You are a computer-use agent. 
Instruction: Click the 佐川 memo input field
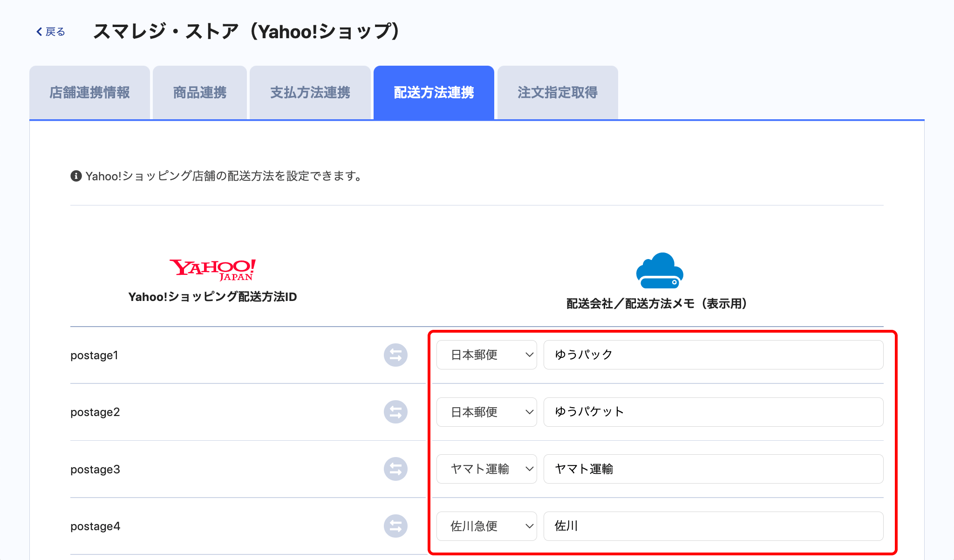pyautogui.click(x=713, y=526)
